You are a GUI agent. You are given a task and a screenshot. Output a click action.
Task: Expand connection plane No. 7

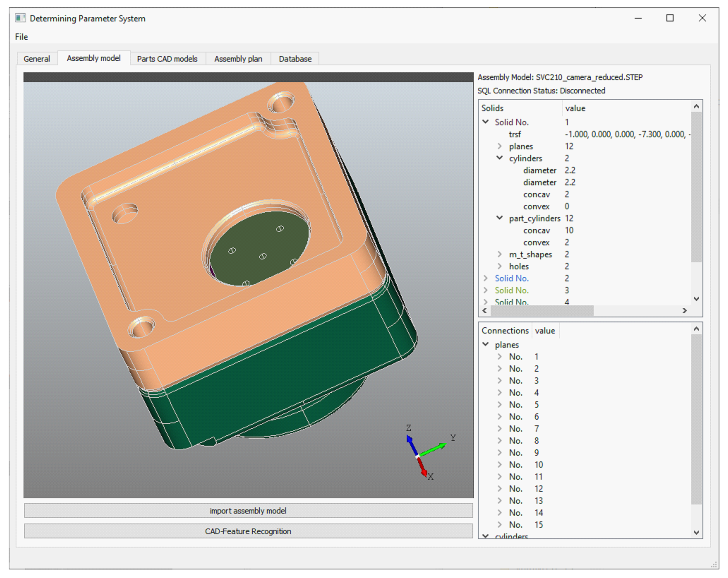pyautogui.click(x=500, y=428)
